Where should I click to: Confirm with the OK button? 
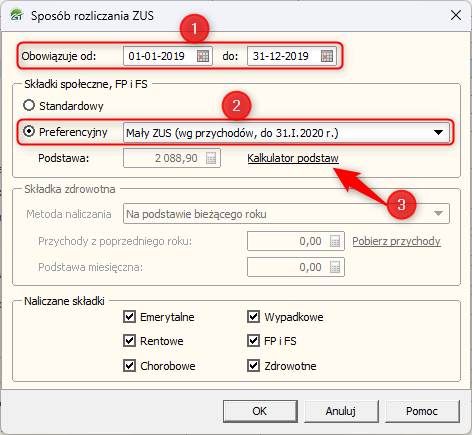click(260, 411)
